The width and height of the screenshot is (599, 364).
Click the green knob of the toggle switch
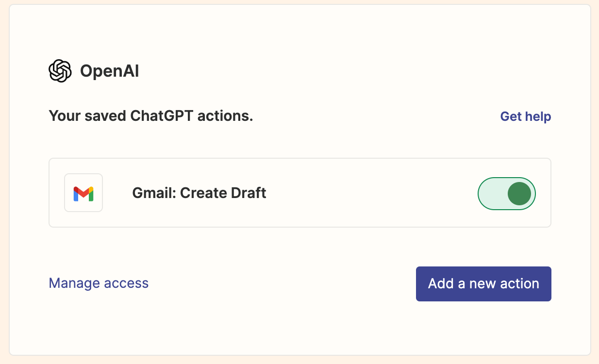tap(519, 193)
